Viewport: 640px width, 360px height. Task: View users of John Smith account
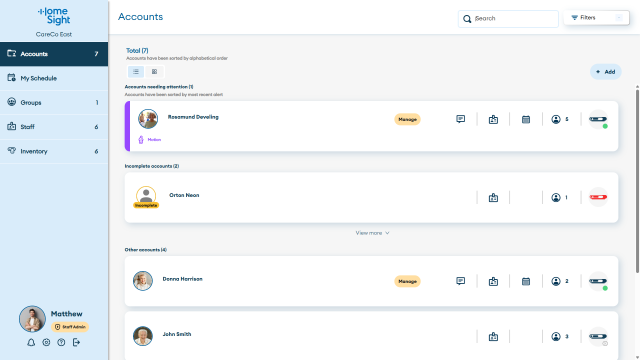[560, 337]
